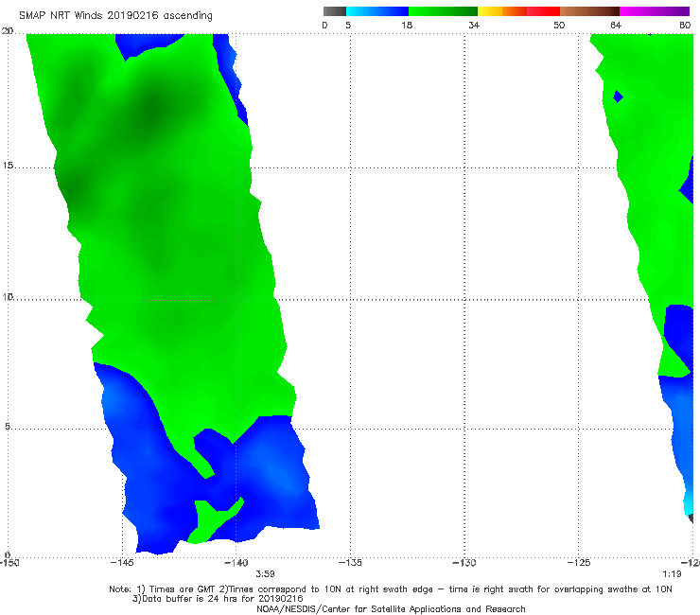The height and width of the screenshot is (615, 700).
Task: Click the longitude axis label '-140'
Action: coord(236,562)
